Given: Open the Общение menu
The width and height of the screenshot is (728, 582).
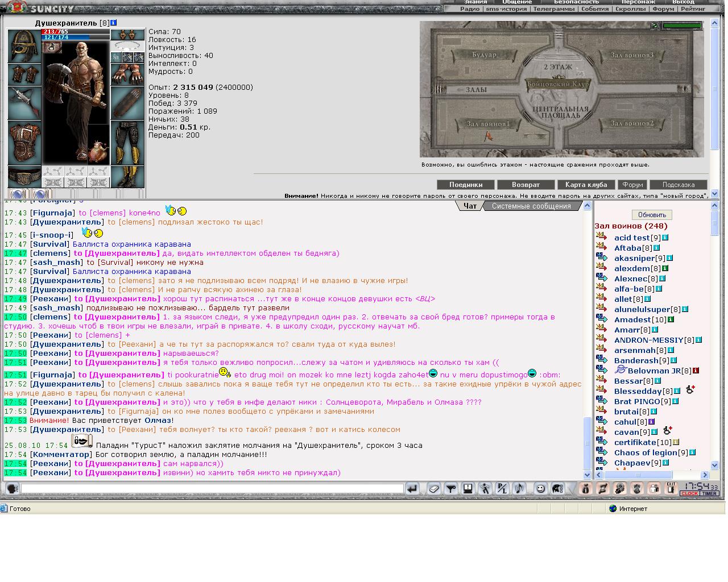Looking at the screenshot, I should click(517, 2).
